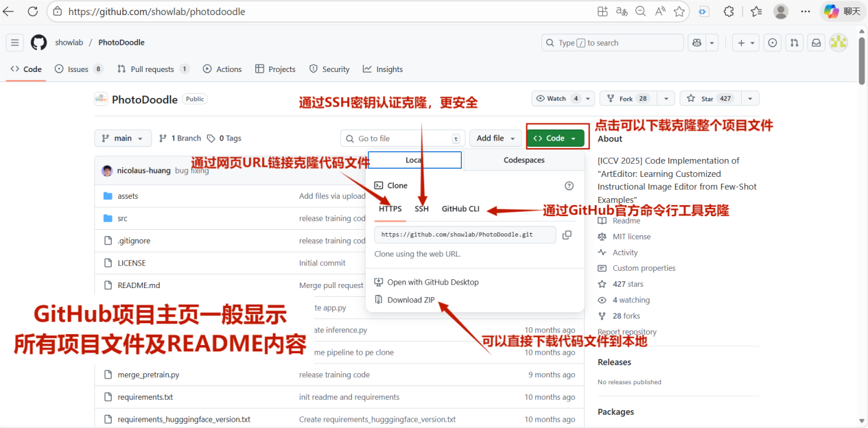Expand the Fork options dropdown arrow
The image size is (868, 428).
pos(666,99)
